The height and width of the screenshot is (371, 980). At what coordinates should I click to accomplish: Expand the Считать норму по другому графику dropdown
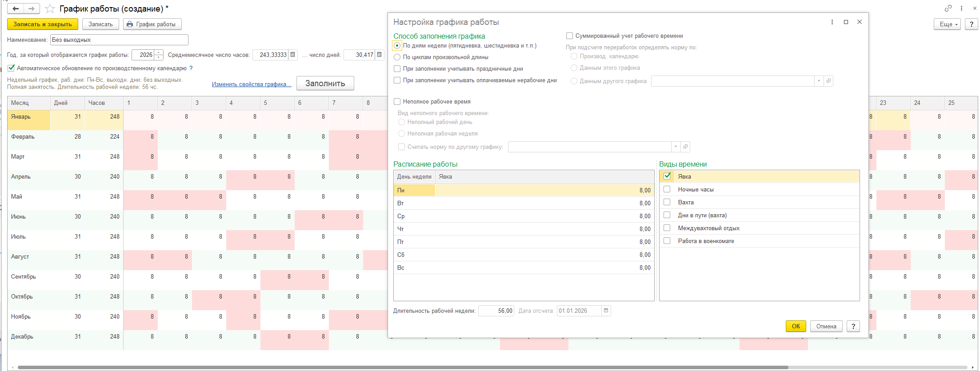click(676, 147)
